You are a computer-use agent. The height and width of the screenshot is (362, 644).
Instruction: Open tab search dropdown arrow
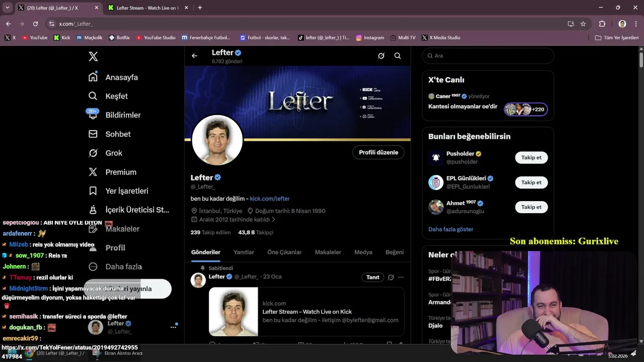[x=7, y=8]
